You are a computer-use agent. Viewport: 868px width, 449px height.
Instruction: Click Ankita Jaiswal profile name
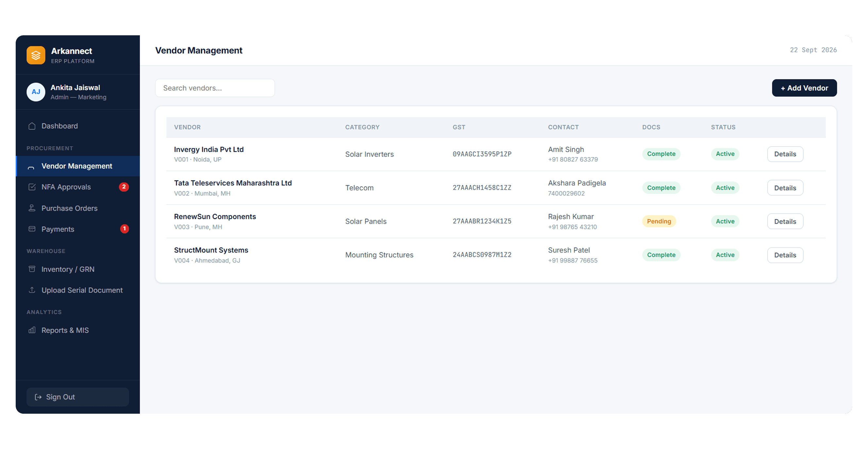tap(75, 88)
